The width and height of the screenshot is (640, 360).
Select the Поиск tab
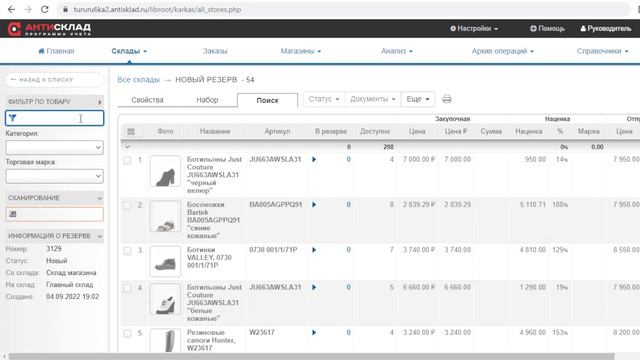tap(267, 100)
